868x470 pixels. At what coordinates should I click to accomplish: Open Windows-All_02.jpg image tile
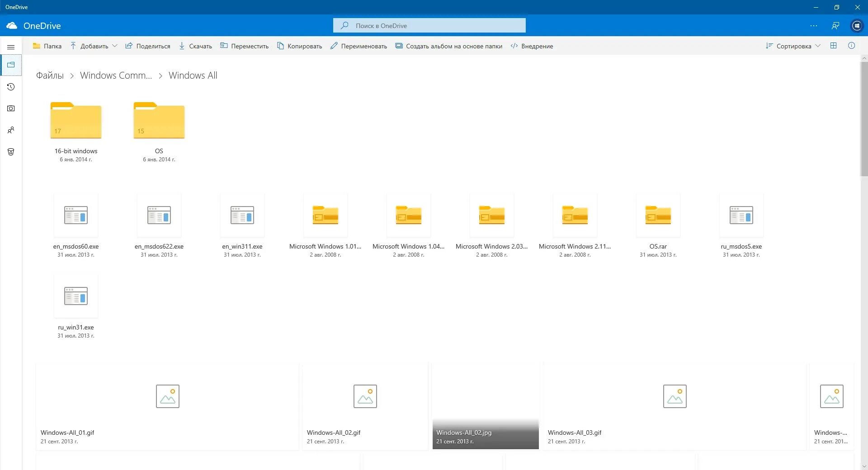486,406
